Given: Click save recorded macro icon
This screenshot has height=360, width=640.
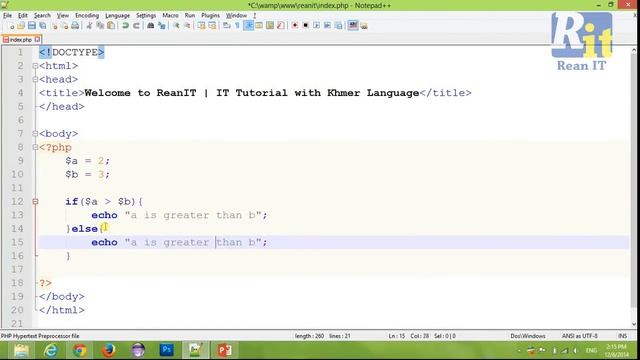Looking at the screenshot, I should tap(338, 26).
